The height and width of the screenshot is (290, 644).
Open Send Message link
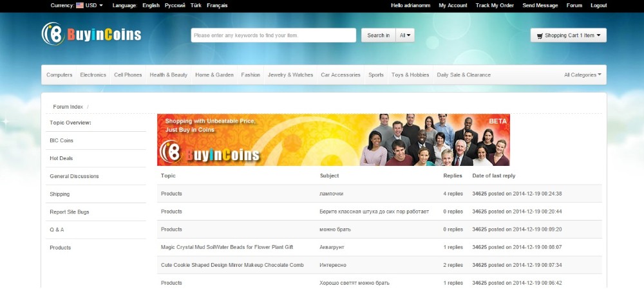click(540, 5)
